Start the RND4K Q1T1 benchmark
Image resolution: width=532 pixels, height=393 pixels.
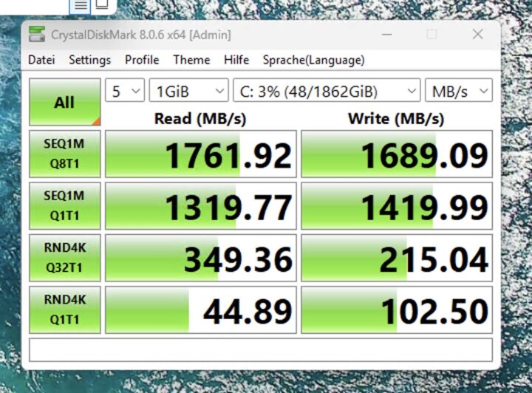point(64,310)
